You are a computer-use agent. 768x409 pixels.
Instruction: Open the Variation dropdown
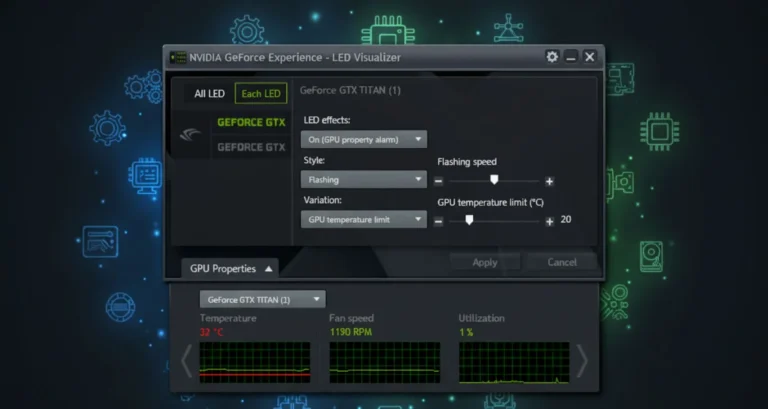point(364,219)
